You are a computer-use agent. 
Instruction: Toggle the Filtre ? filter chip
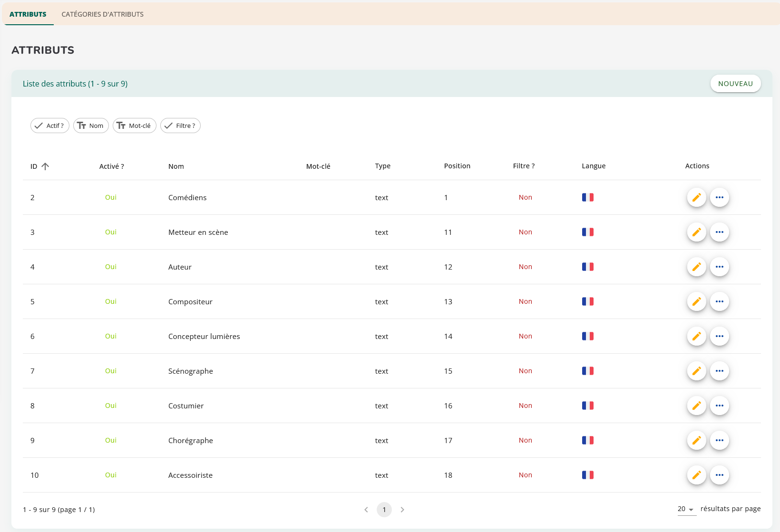pos(180,126)
